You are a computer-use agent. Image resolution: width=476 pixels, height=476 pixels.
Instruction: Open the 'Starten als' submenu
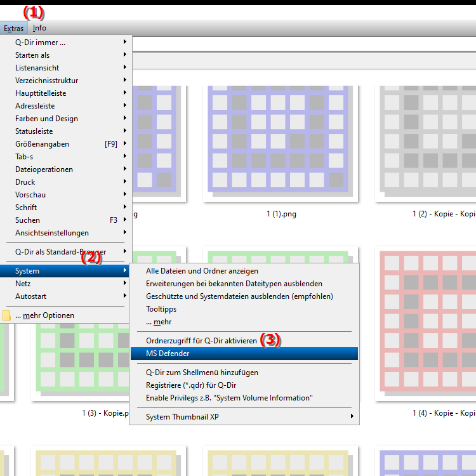click(x=66, y=55)
